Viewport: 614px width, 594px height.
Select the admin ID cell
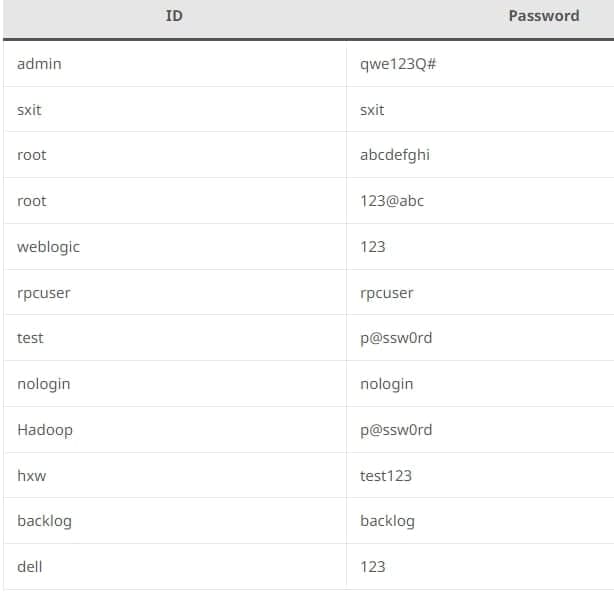(x=39, y=64)
